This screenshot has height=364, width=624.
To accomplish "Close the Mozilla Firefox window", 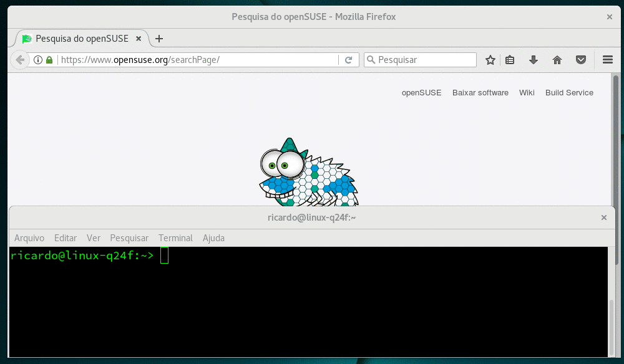I will click(x=609, y=17).
